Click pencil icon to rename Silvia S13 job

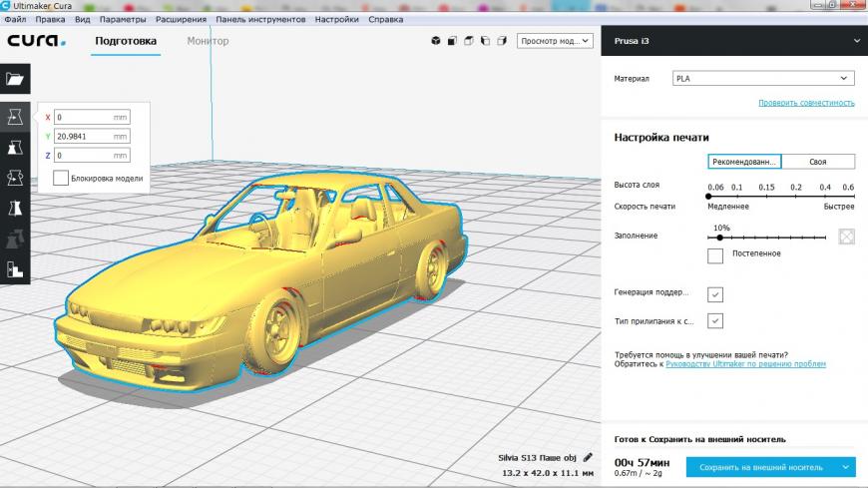[x=588, y=457]
